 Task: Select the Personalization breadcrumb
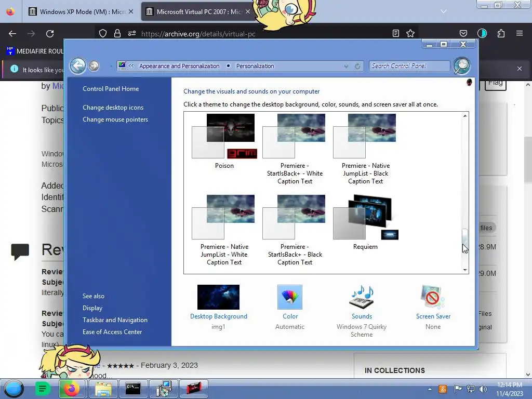click(255, 66)
